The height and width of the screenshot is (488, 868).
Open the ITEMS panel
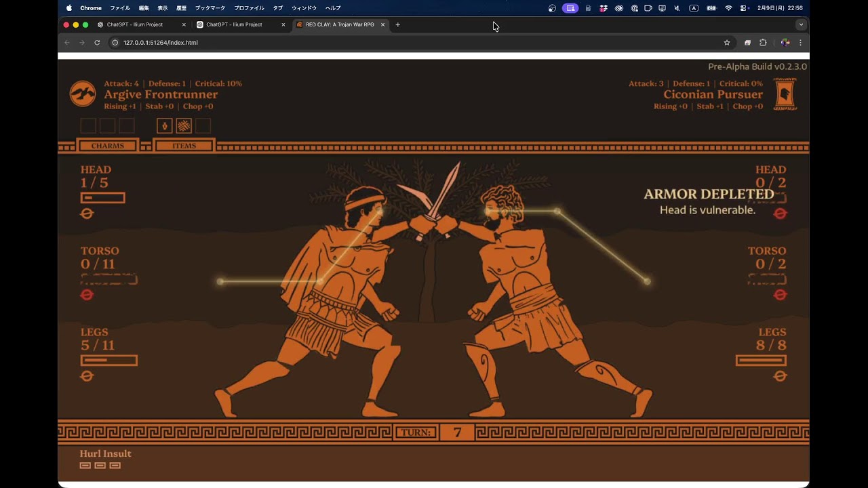(x=184, y=146)
